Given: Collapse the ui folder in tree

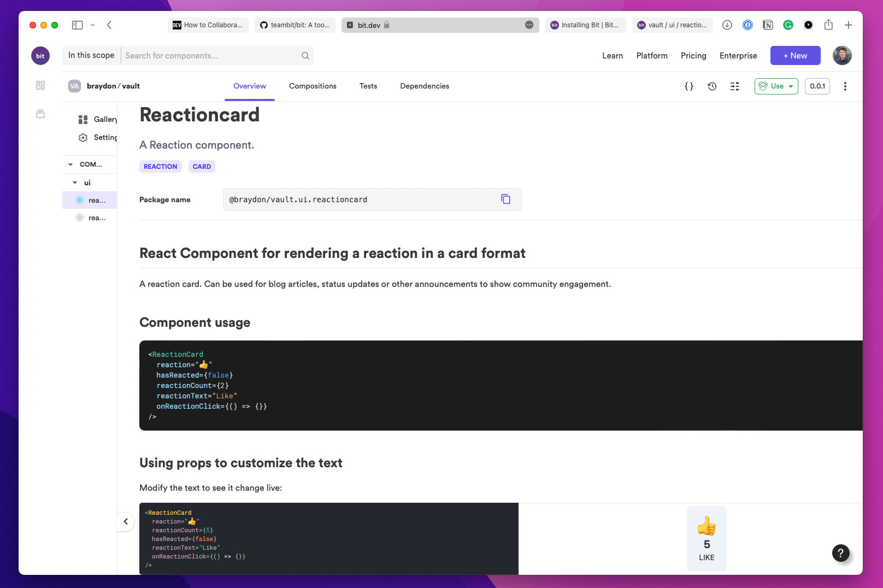Looking at the screenshot, I should [75, 183].
